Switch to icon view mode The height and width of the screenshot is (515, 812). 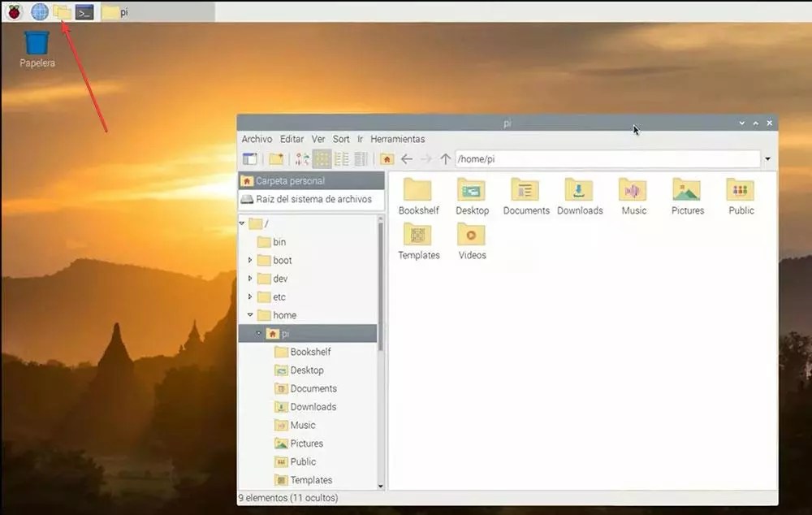321,159
